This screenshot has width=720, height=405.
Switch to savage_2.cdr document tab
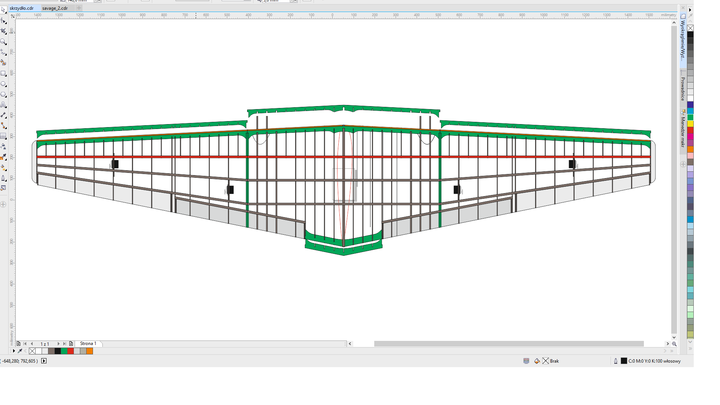coord(55,8)
